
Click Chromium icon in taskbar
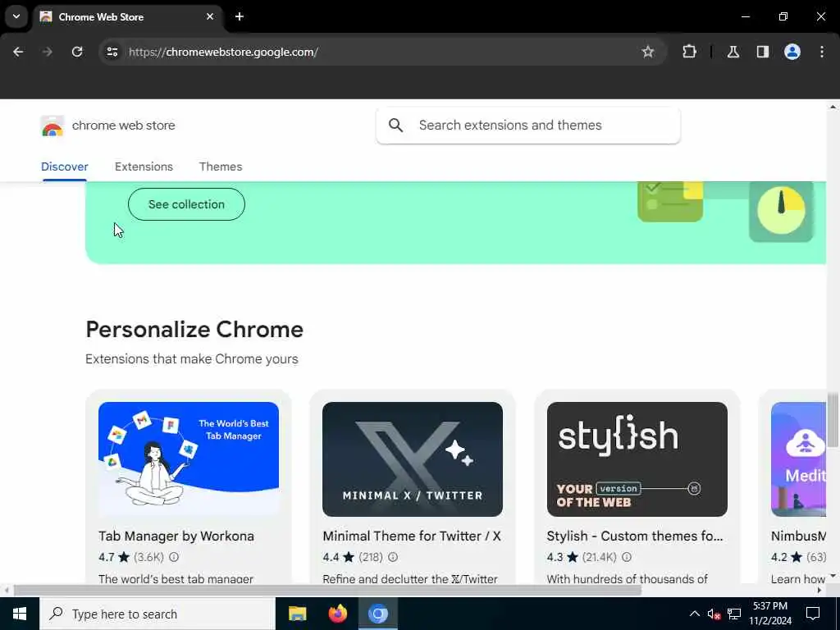click(377, 614)
